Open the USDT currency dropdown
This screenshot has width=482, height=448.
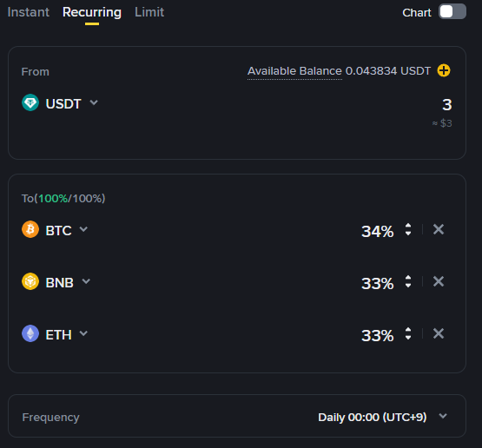pyautogui.click(x=94, y=102)
